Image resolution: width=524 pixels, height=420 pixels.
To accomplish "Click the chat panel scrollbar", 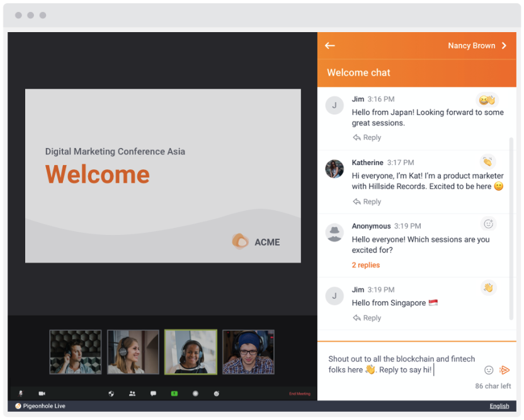I will (511, 229).
